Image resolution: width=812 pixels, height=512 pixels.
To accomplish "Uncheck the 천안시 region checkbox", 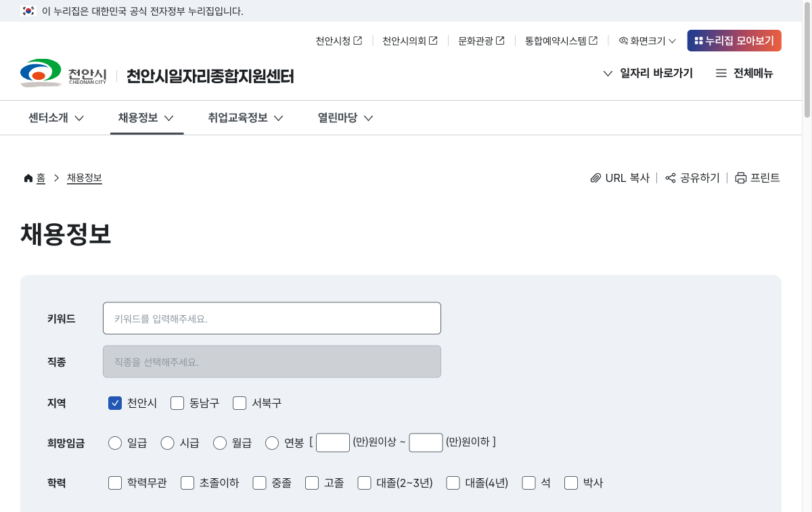I will [115, 403].
